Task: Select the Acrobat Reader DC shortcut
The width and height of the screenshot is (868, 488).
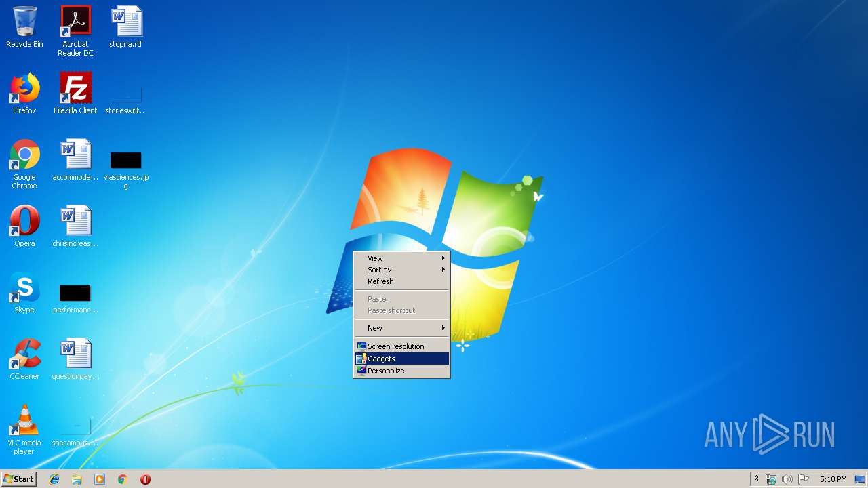Action: [75, 31]
